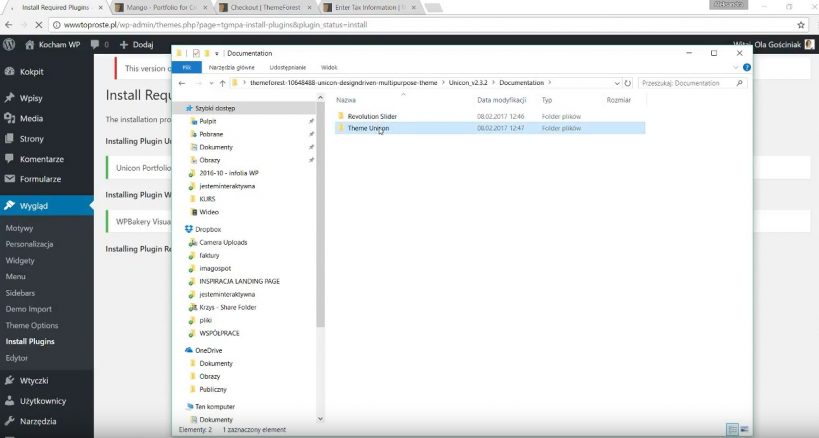Open Wtyczki plugins in WordPress sidebar
Screen dimensions: 819x438
click(x=34, y=381)
